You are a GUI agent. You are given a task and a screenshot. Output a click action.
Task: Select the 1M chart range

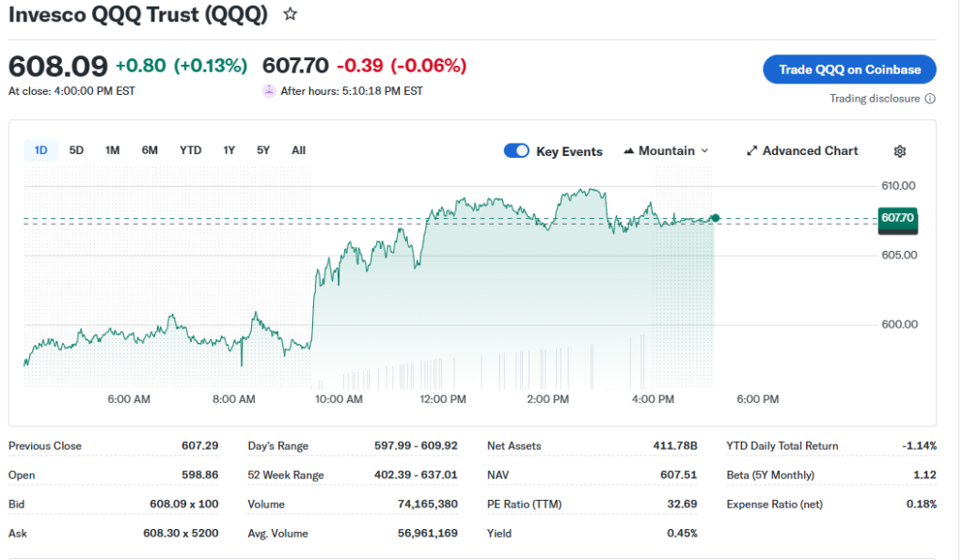click(112, 150)
